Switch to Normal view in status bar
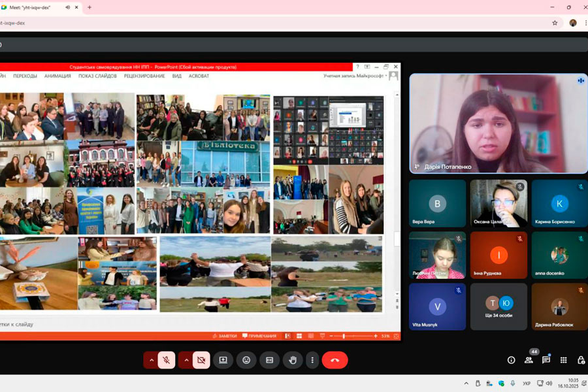This screenshot has width=588, height=392. click(x=287, y=336)
